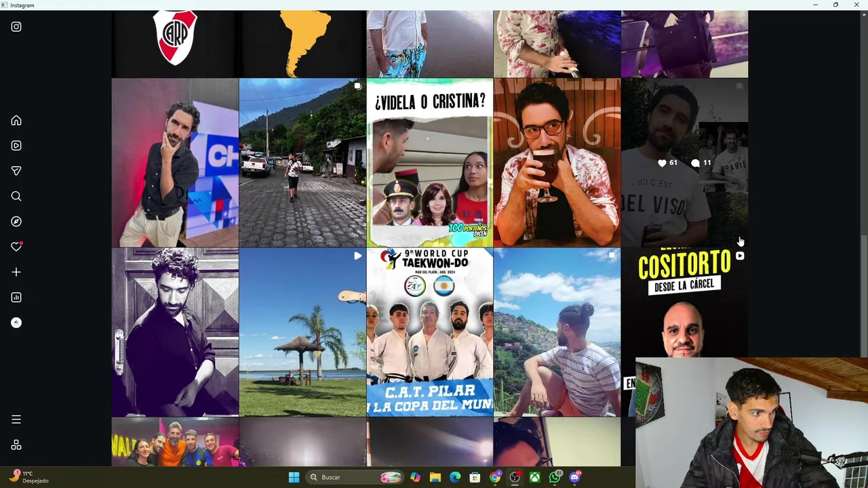Viewport: 868px width, 488px height.
Task: Open the Explore compass icon
Action: 16,222
